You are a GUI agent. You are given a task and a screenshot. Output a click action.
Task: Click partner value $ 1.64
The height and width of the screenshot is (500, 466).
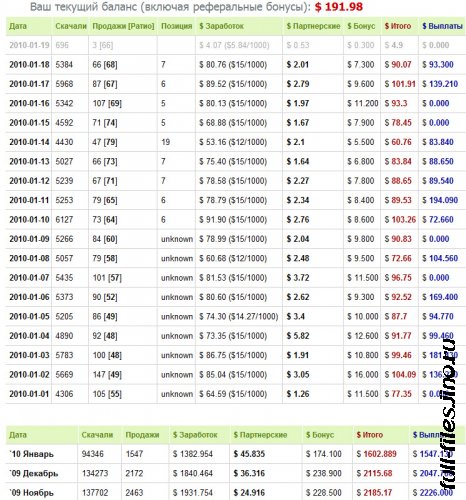click(x=298, y=161)
